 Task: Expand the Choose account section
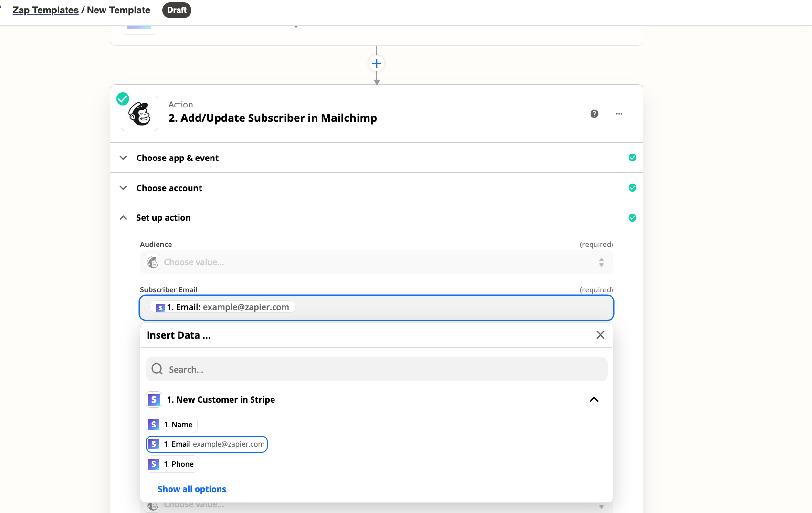123,188
